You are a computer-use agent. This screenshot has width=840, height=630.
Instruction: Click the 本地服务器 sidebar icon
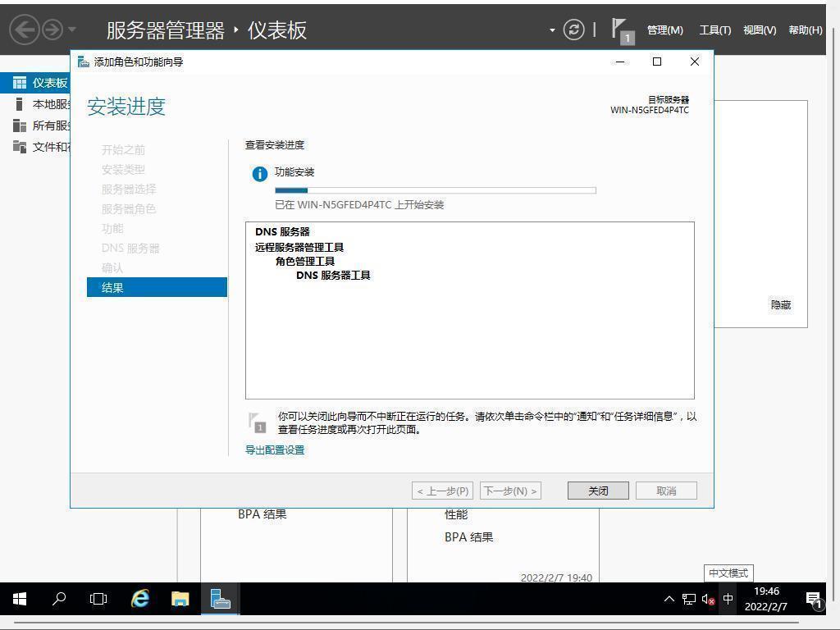[20, 104]
